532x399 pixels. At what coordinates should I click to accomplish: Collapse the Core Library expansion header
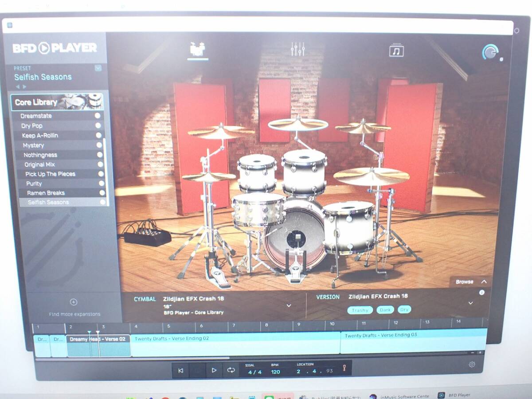point(57,102)
